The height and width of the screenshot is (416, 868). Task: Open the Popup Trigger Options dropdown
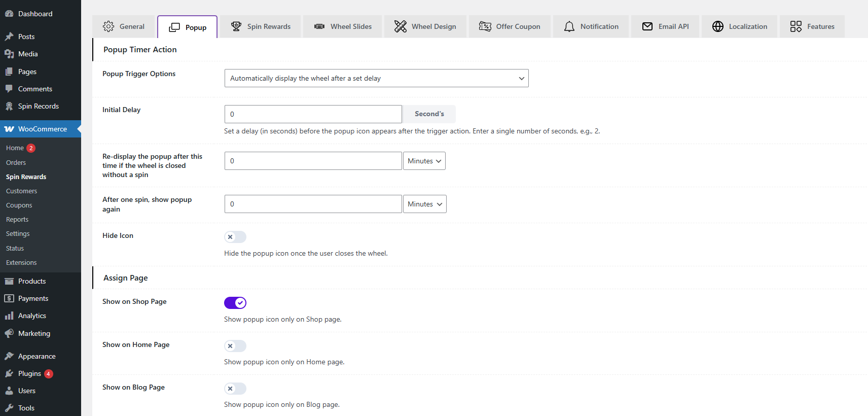(x=376, y=78)
